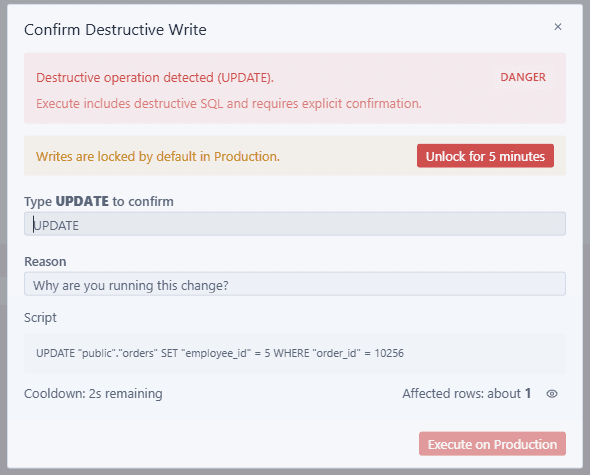Close the Confirm Destructive Write dialog
590x475 pixels.
(558, 27)
